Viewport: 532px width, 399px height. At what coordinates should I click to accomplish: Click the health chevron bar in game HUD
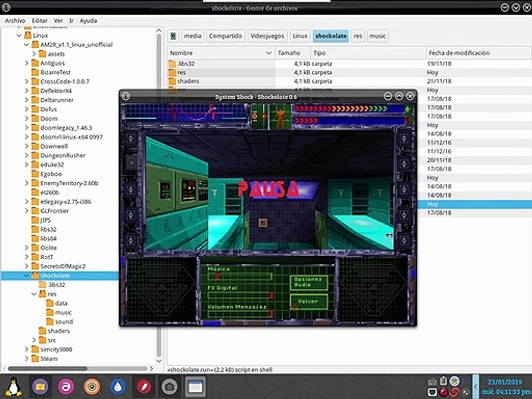click(x=349, y=109)
